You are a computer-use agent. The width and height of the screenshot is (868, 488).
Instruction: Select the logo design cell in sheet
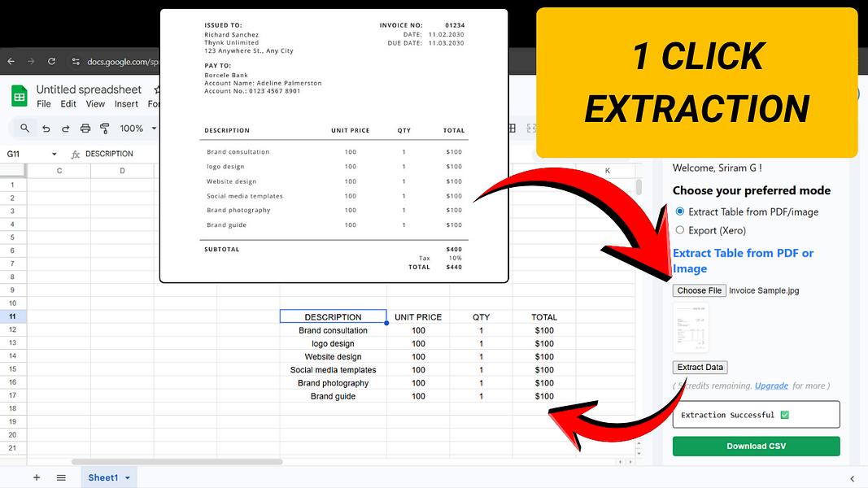[x=333, y=343]
